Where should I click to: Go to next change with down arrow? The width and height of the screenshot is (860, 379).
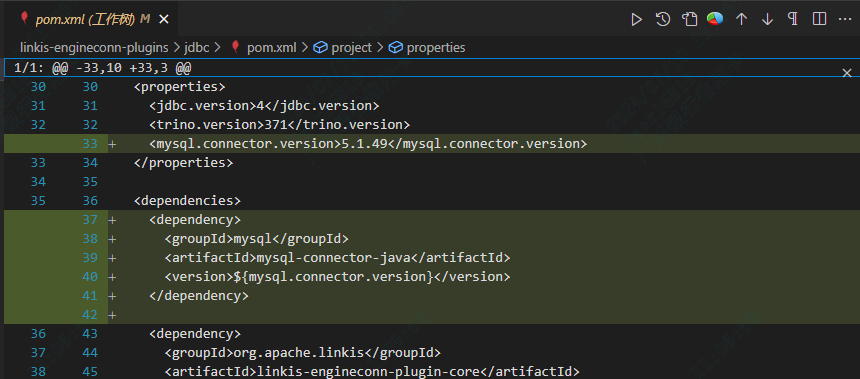tap(767, 20)
